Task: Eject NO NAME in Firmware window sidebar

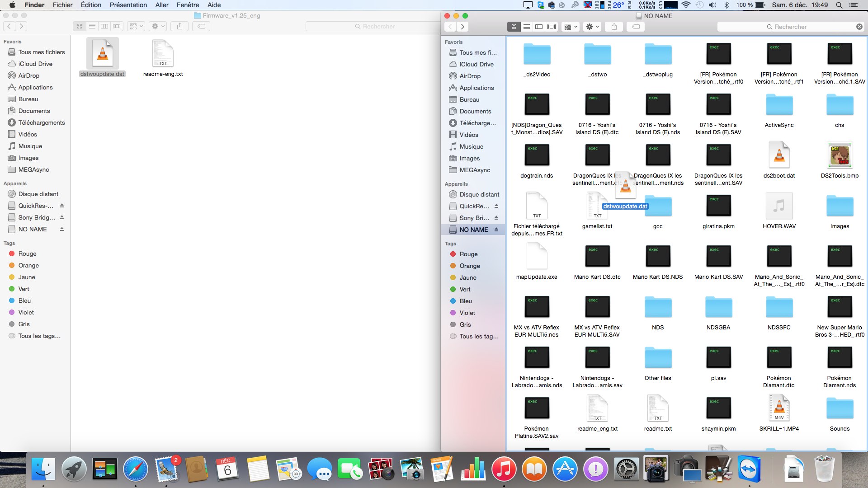Action: pyautogui.click(x=62, y=229)
